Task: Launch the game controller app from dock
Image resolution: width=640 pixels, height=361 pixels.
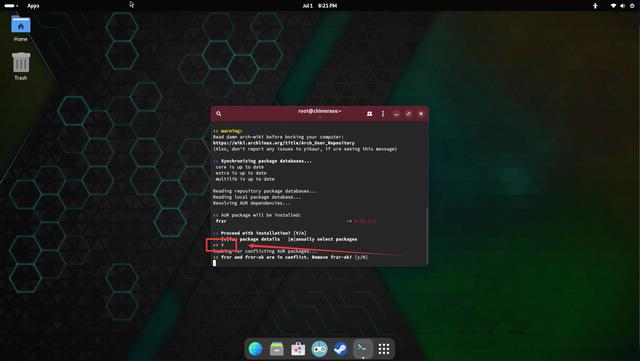Action: tap(319, 349)
